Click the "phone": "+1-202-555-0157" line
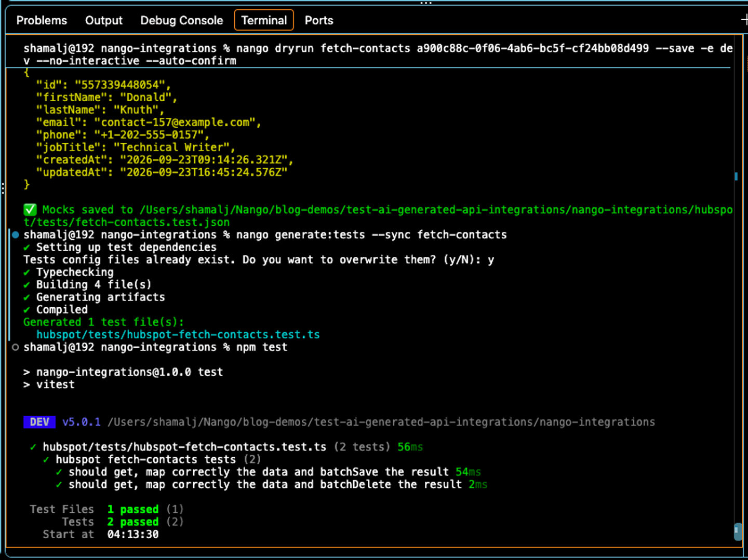 click(x=123, y=135)
